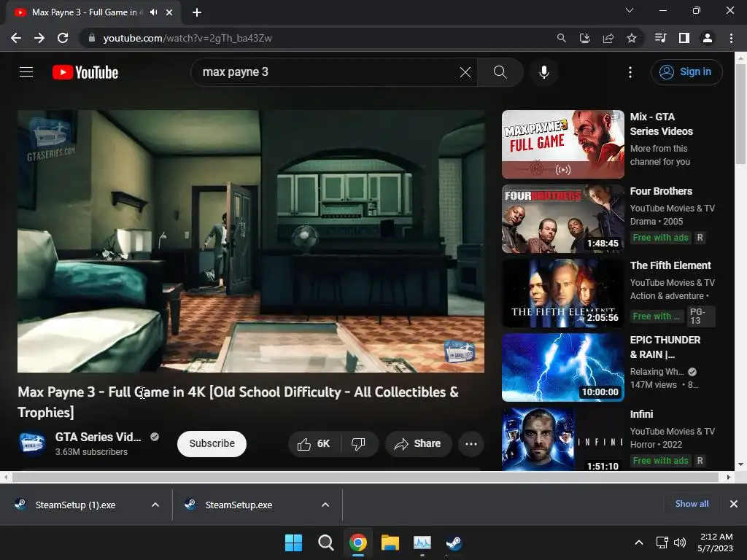The height and width of the screenshot is (560, 747).
Task: Select the Max Payne 3 browser tab
Action: (x=93, y=12)
